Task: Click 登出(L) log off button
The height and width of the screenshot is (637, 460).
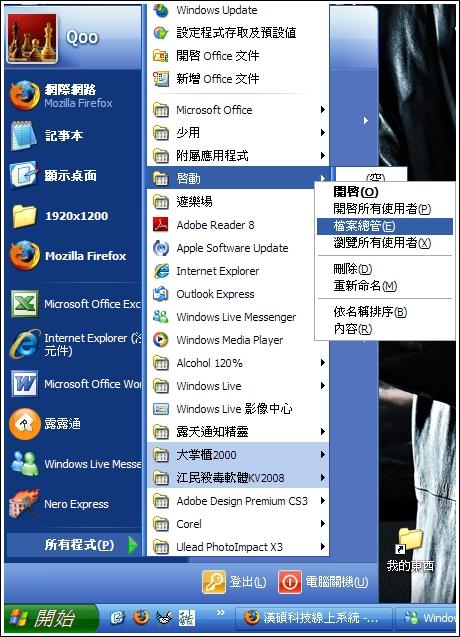Action: click(234, 582)
